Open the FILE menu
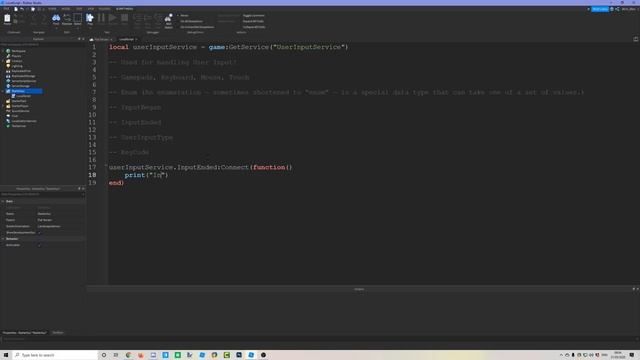 [6, 9]
